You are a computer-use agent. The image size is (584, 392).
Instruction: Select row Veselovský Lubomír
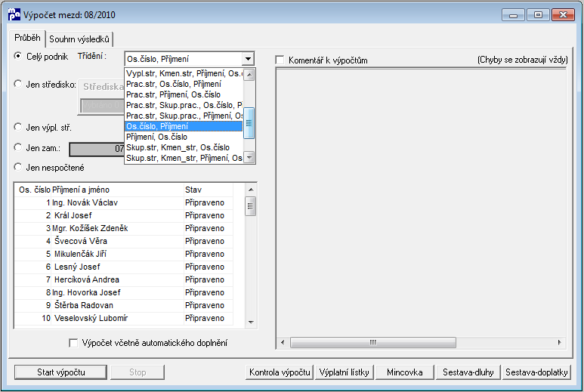click(124, 318)
